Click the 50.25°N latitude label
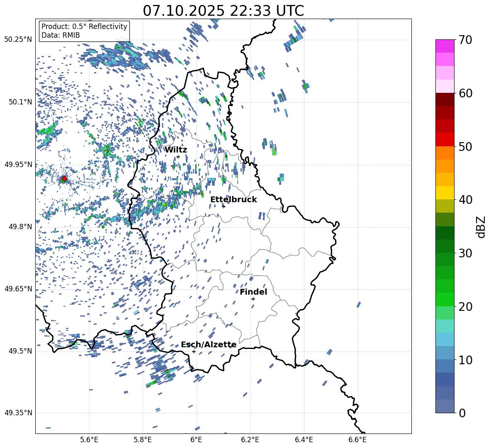491x448 pixels. [18, 40]
